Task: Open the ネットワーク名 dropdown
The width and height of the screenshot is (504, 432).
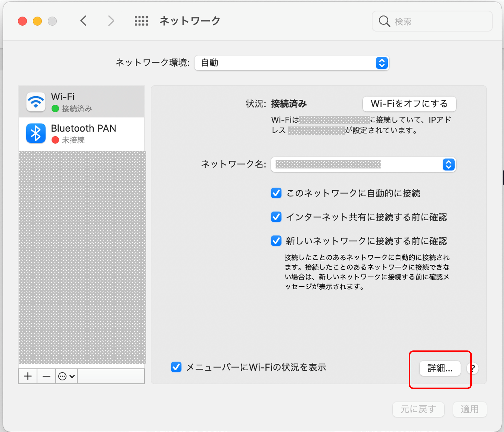Action: pyautogui.click(x=363, y=164)
